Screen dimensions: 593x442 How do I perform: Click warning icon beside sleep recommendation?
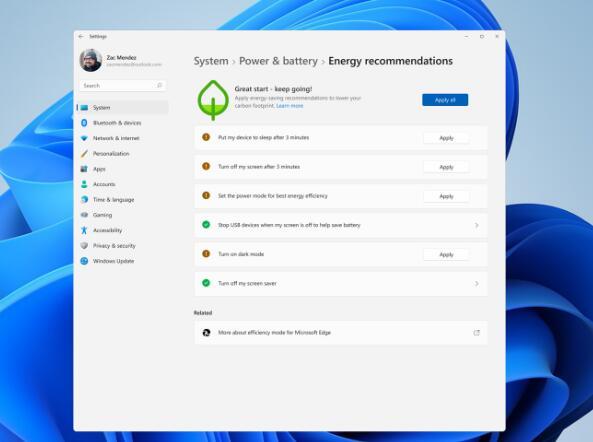206,137
